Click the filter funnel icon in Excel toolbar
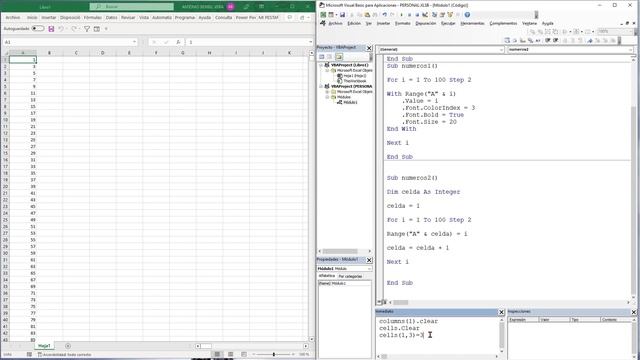 (87, 29)
